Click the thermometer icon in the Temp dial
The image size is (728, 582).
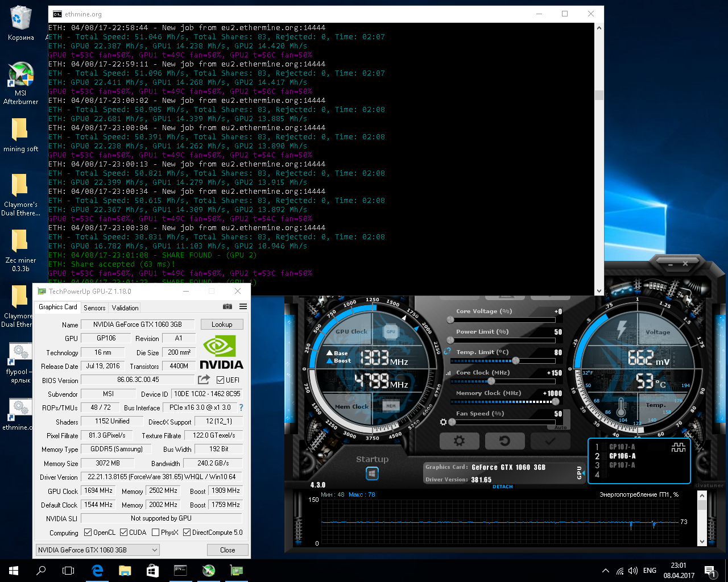pyautogui.click(x=621, y=407)
